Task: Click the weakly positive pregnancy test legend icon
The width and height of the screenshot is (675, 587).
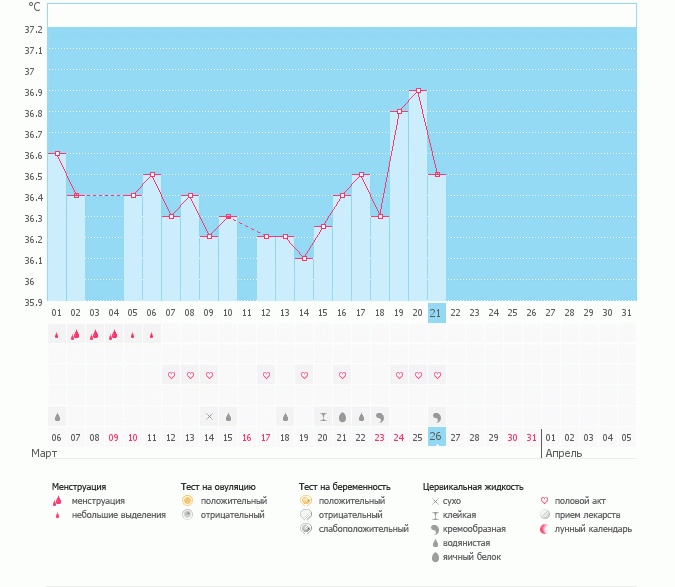Action: pos(305,528)
